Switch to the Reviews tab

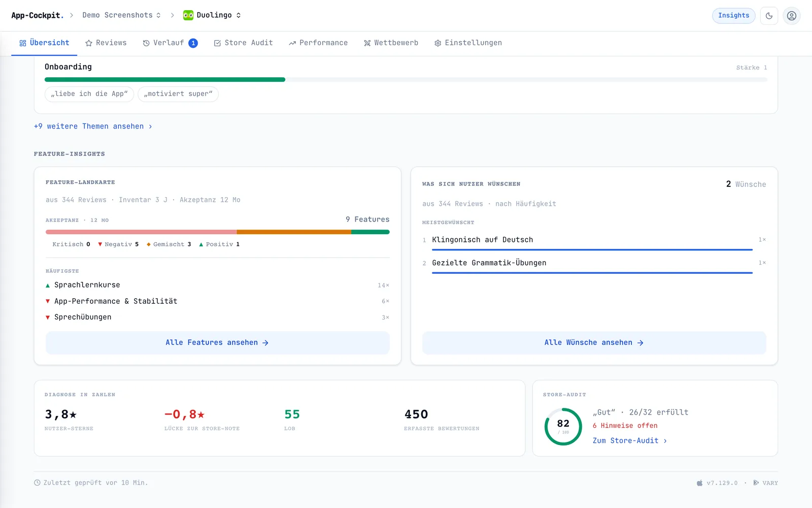click(106, 43)
